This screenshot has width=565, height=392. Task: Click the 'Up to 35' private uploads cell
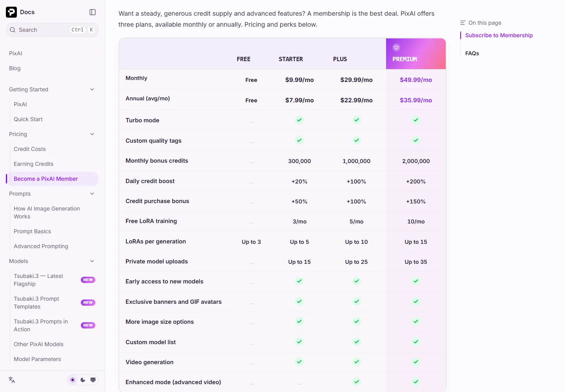point(416,261)
